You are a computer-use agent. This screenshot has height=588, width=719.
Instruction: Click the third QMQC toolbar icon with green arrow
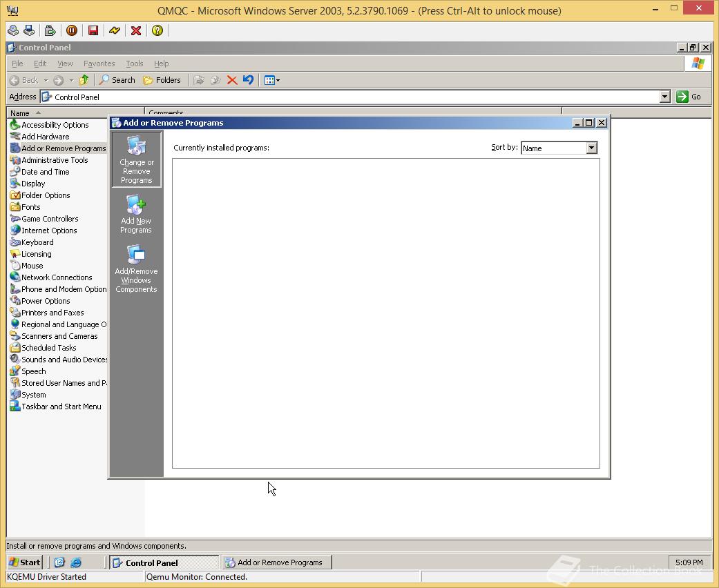point(50,30)
